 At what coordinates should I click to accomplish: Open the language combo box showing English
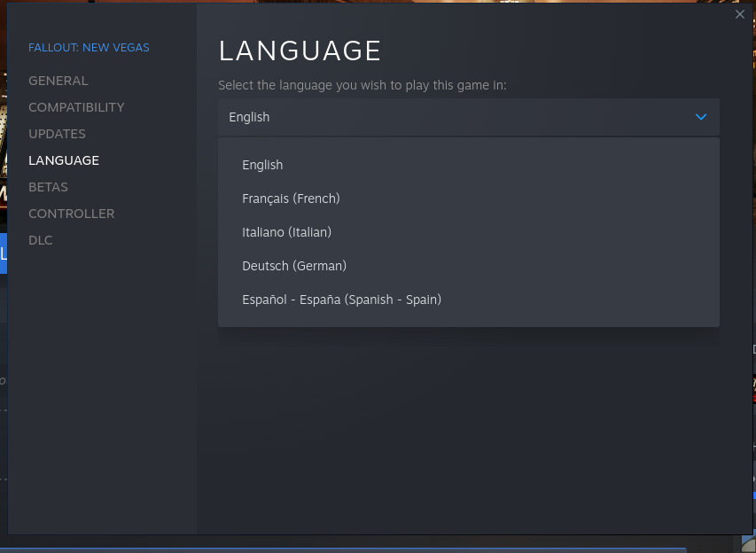tap(469, 117)
